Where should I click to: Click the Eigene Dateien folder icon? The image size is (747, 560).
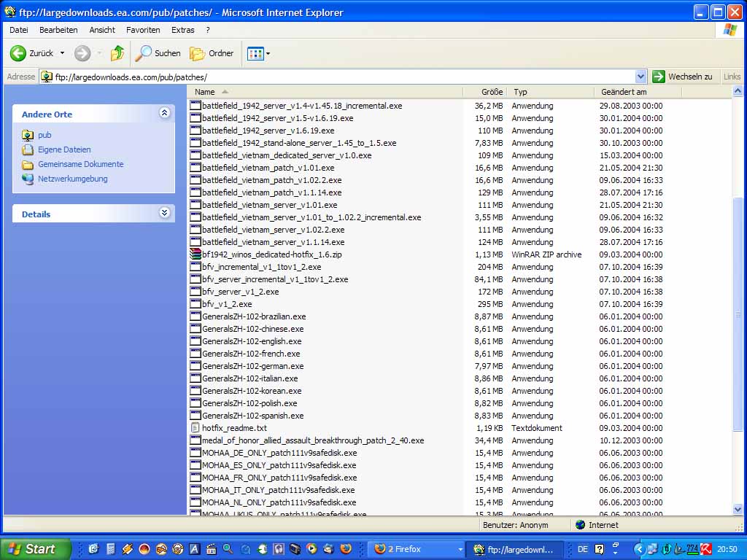[28, 150]
